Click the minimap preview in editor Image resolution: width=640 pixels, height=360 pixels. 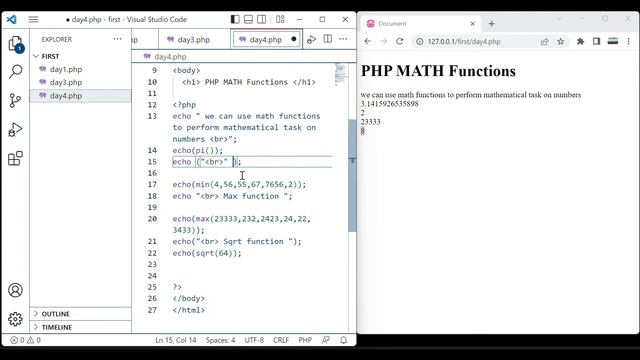pyautogui.click(x=341, y=75)
